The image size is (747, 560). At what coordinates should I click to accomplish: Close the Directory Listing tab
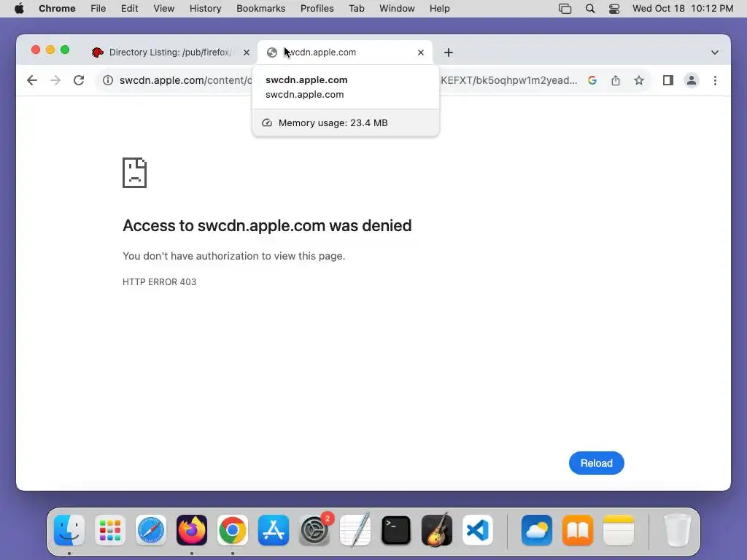247,52
